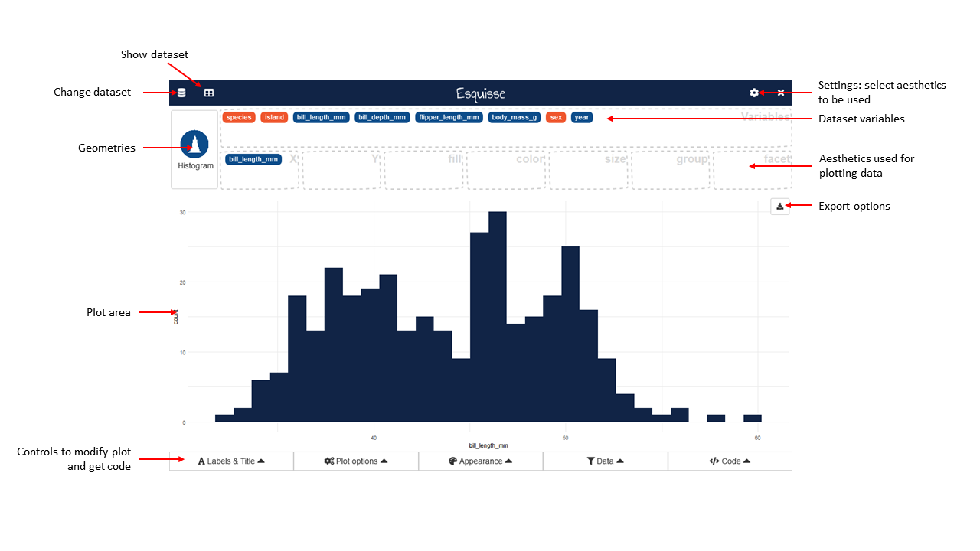Open settings gear for aesthetics
Screen dimensions: 980x551
tap(754, 93)
